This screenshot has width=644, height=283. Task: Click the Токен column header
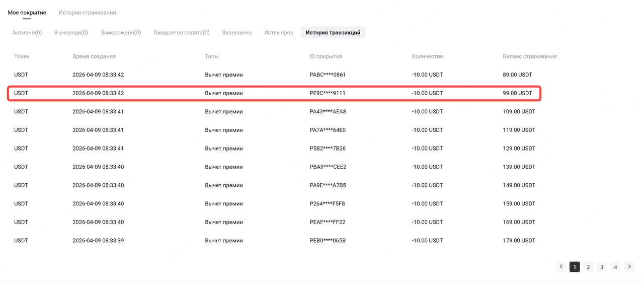[x=22, y=56]
